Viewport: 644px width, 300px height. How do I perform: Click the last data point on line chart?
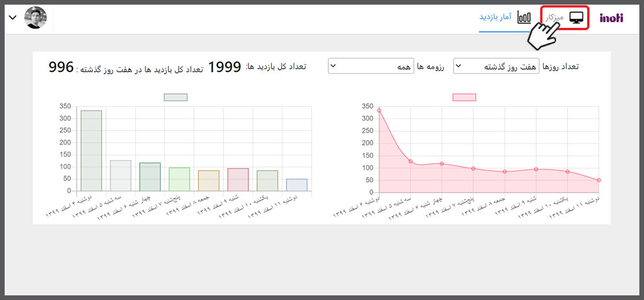coord(599,180)
